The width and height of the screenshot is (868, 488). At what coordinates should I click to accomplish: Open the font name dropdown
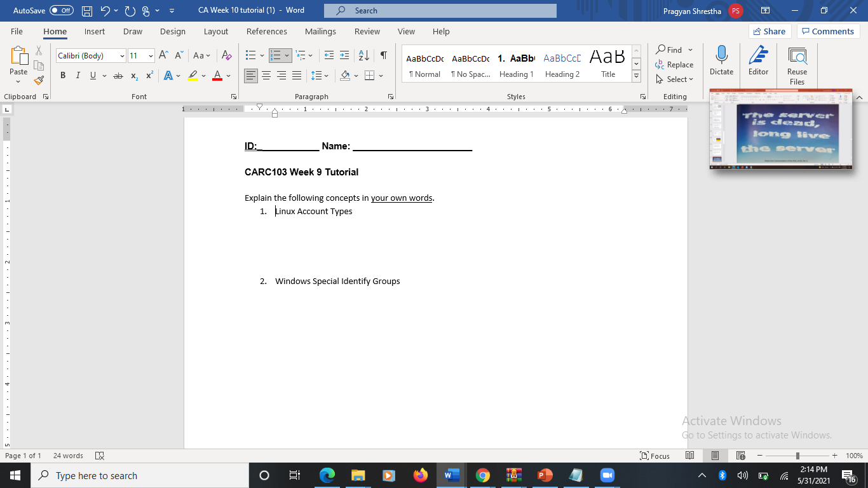point(122,56)
